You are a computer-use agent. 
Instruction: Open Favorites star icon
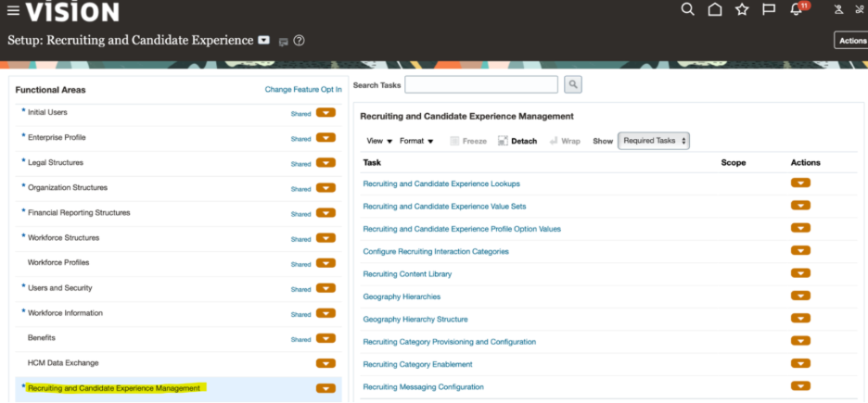tap(742, 9)
